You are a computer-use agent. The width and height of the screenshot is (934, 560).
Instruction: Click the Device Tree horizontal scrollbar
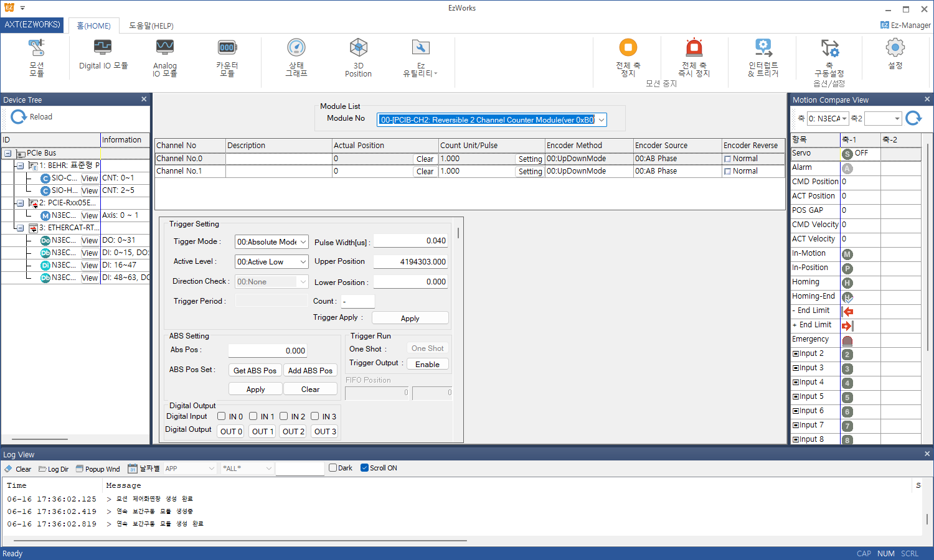[40, 439]
